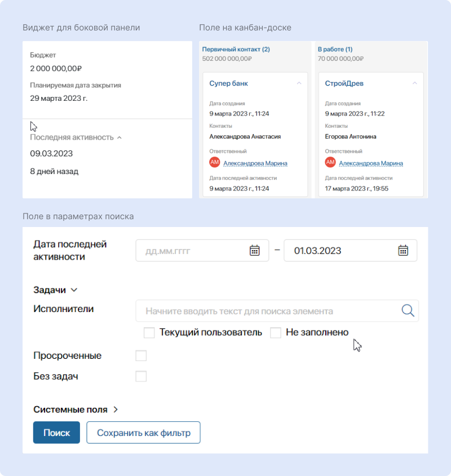The height and width of the screenshot is (476, 451).
Task: Collapse the Последняя активность section
Action: [x=119, y=137]
